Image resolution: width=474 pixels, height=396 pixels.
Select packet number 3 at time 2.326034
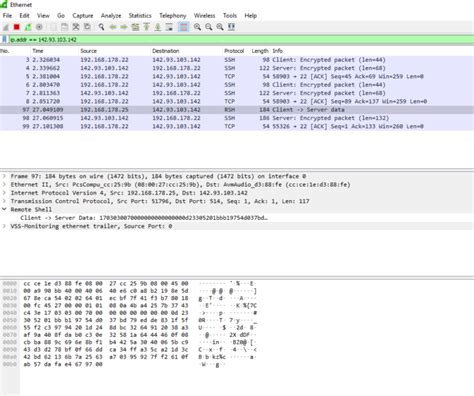237,60
